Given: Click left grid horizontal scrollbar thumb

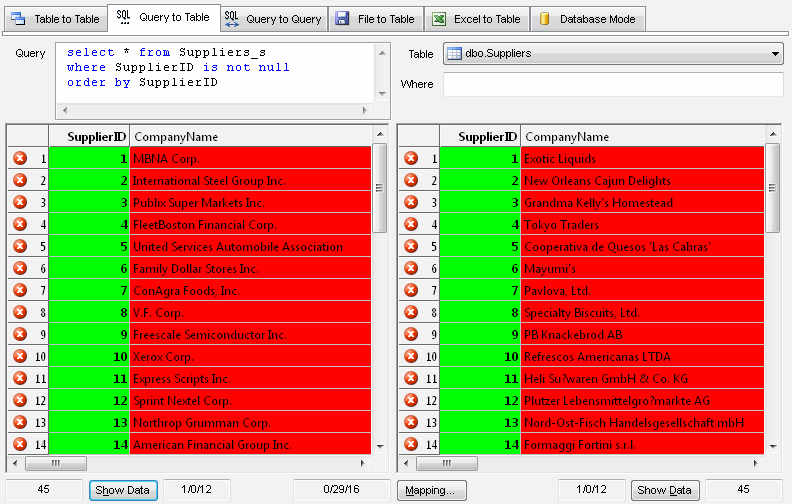Looking at the screenshot, I should pos(56,463).
